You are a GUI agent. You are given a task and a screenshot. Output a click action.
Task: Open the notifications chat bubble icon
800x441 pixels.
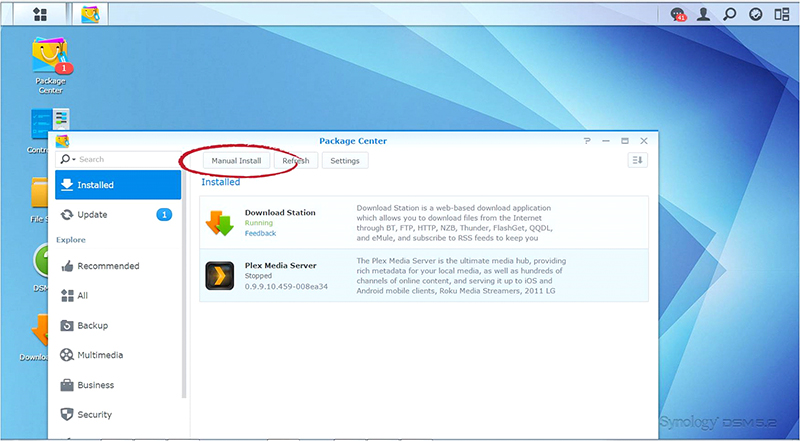pos(678,14)
